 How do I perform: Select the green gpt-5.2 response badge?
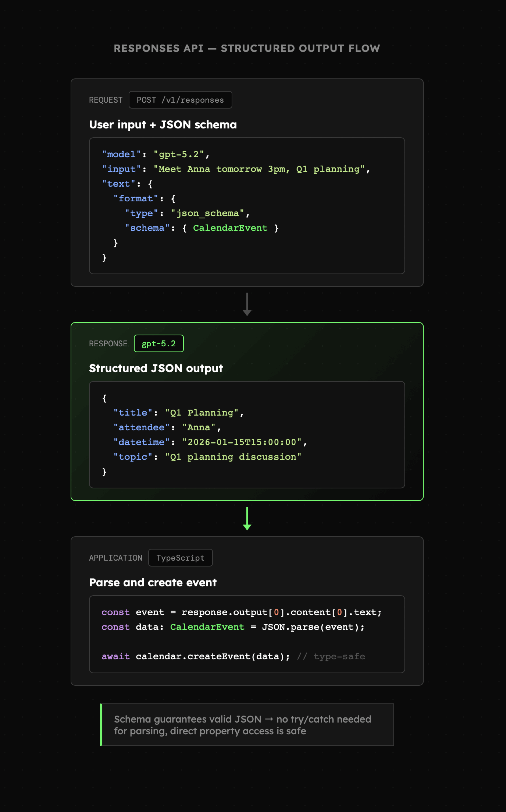coord(159,343)
